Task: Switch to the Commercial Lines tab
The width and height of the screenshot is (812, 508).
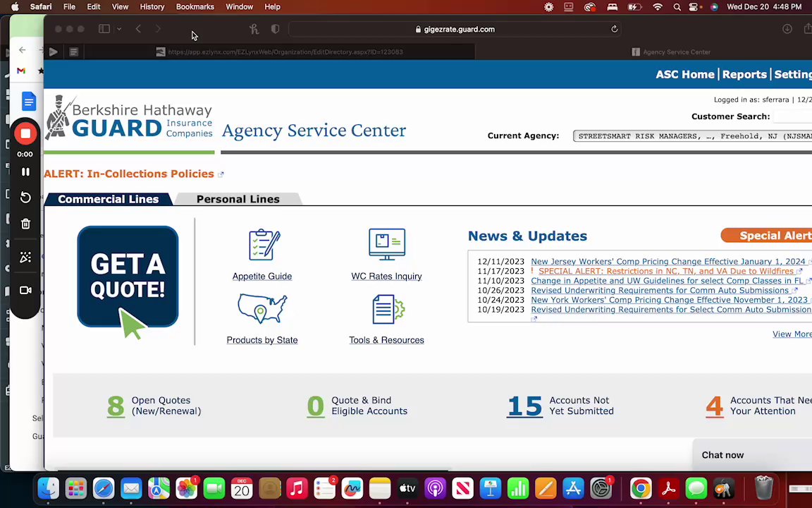Action: [x=109, y=199]
